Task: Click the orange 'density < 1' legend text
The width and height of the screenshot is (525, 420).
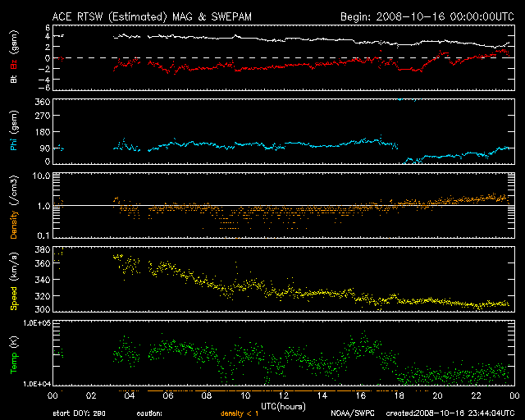Action: click(240, 413)
